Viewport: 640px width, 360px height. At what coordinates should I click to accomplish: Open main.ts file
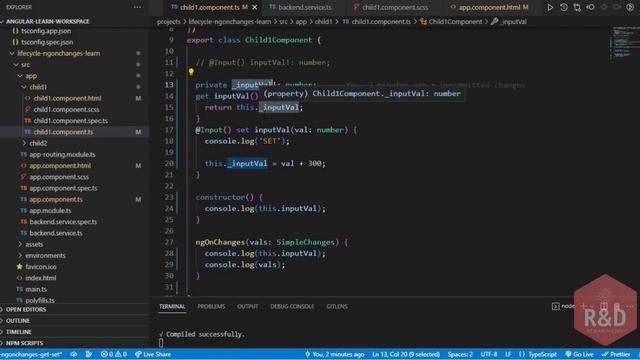36,289
